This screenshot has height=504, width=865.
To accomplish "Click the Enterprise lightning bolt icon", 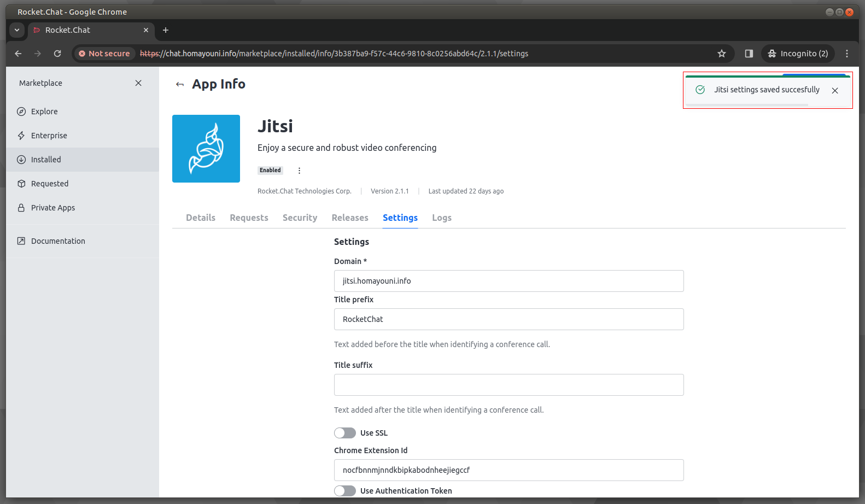I will [x=21, y=136].
